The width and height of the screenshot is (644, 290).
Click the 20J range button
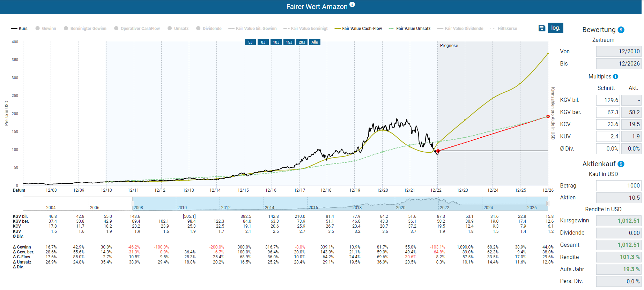coord(302,42)
